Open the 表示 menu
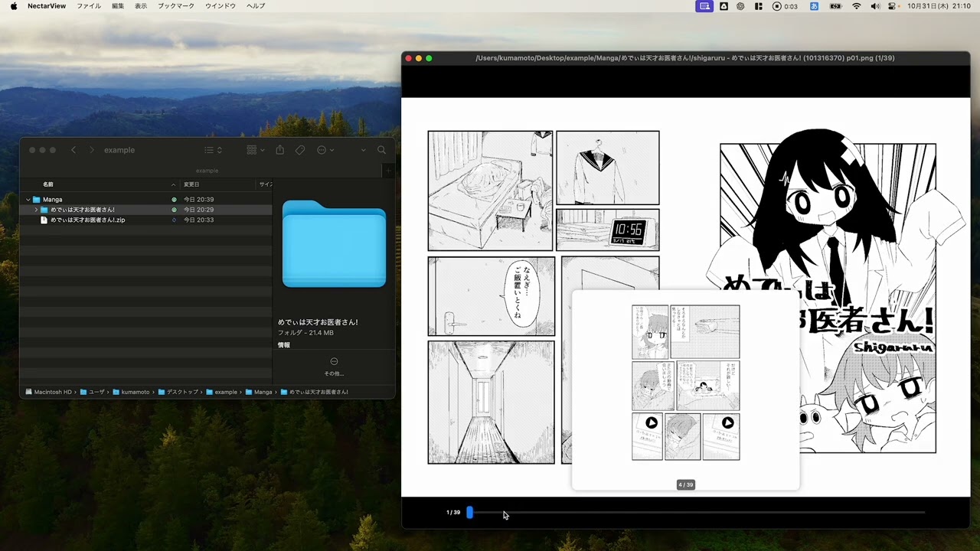 141,6
